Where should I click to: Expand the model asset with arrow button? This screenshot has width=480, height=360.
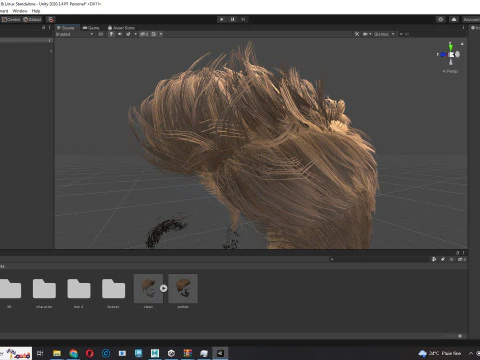(x=163, y=288)
